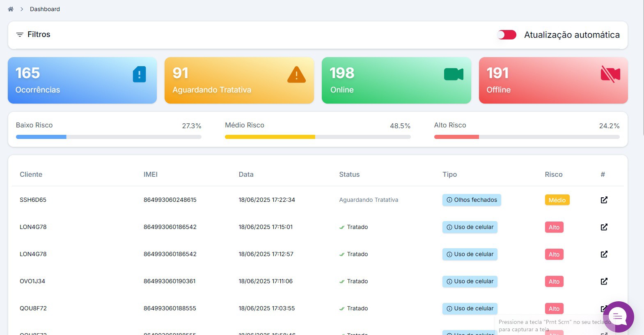Viewport: 644px width, 335px height.
Task: Click the Dashboard breadcrumb item
Action: 45,9
